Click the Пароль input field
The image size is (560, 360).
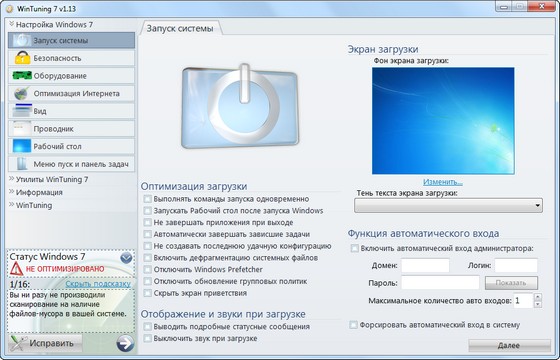point(440,283)
